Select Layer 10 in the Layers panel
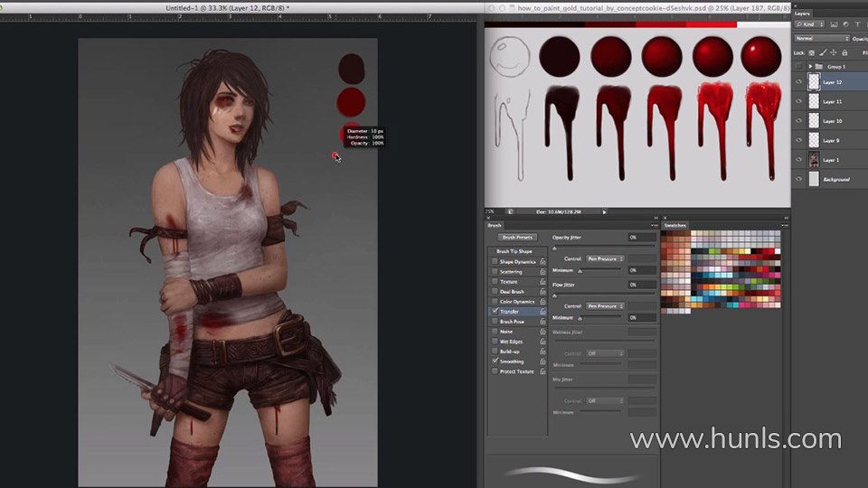Image resolution: width=868 pixels, height=488 pixels. click(x=830, y=120)
